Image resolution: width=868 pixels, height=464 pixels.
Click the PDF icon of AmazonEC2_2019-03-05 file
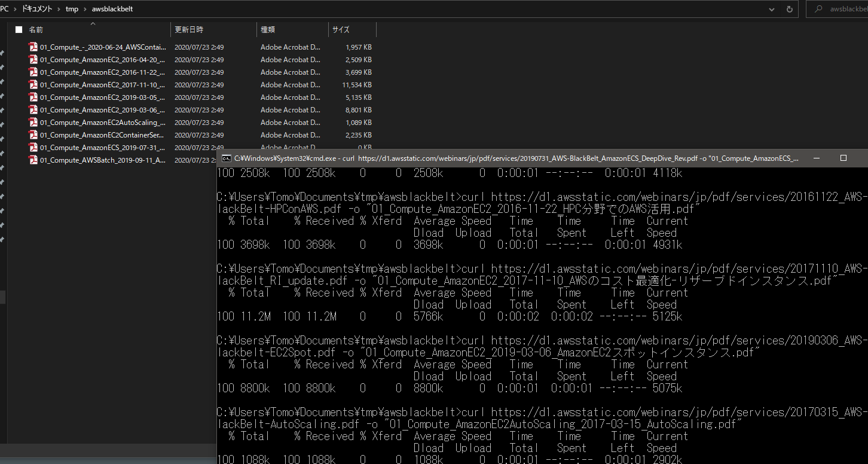(x=33, y=97)
